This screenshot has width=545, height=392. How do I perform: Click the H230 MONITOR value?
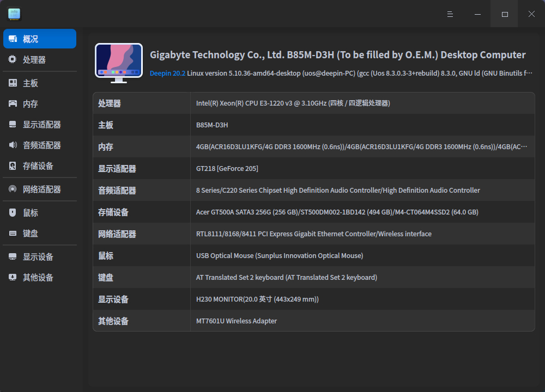257,299
